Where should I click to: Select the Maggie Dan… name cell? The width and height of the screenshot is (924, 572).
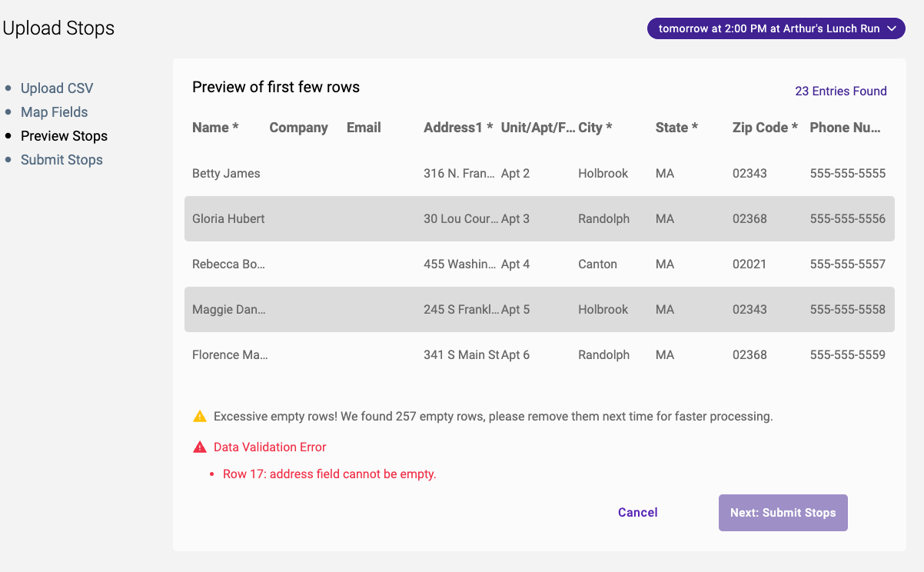point(228,310)
